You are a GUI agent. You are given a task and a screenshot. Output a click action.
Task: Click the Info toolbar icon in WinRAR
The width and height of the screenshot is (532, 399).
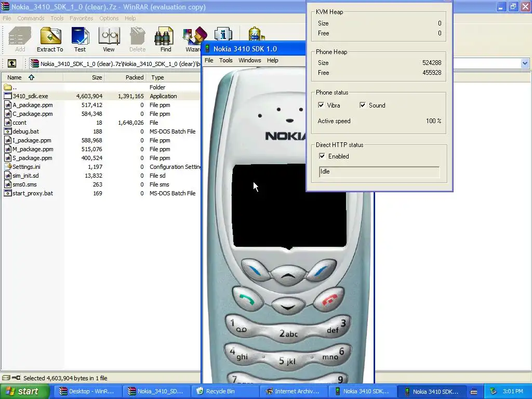click(x=223, y=34)
